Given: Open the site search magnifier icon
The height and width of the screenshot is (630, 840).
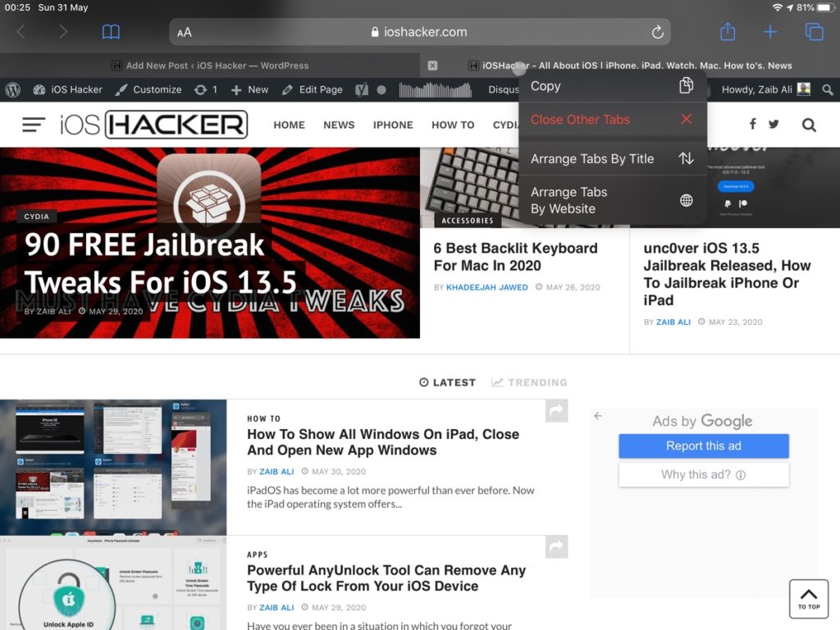Looking at the screenshot, I should click(x=809, y=125).
